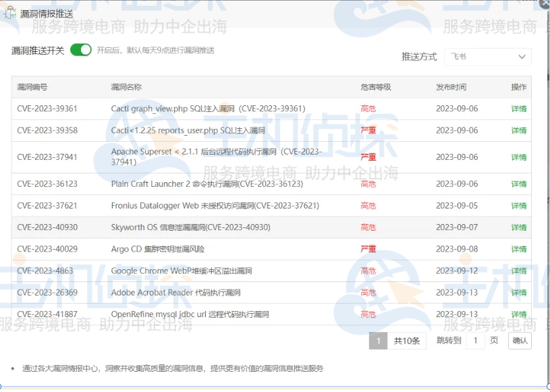
Task: Click the 确认 page jump button
Action: tap(519, 341)
